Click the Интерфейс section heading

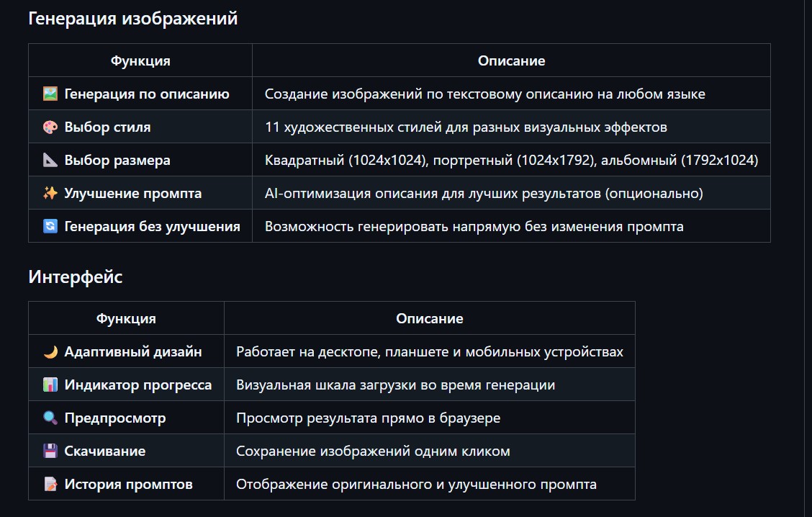click(x=76, y=277)
